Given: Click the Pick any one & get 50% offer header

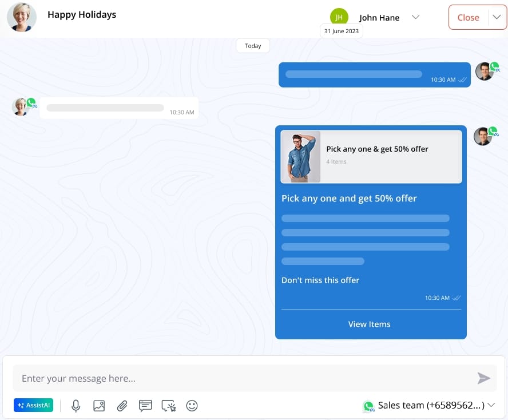Looking at the screenshot, I should pos(377,149).
